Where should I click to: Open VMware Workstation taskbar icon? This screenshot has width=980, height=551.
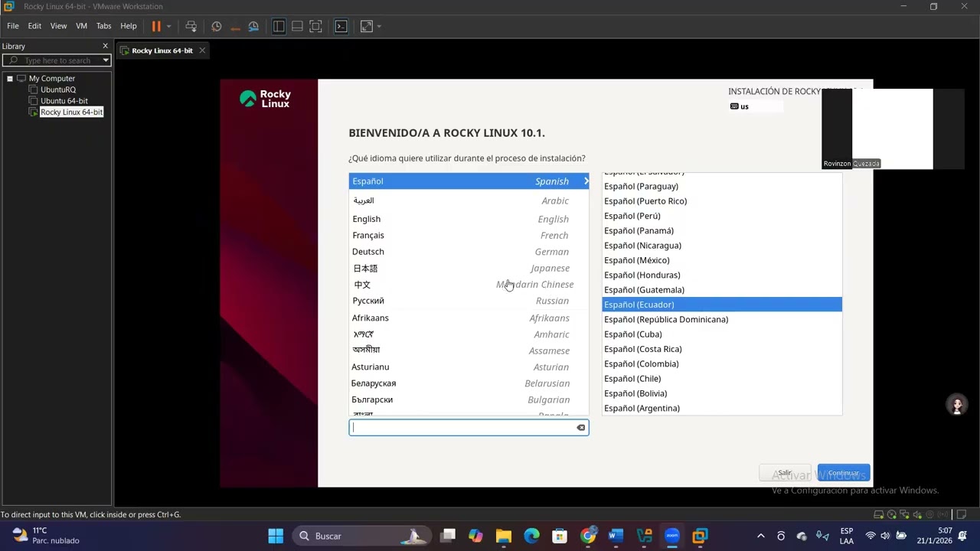[700, 536]
